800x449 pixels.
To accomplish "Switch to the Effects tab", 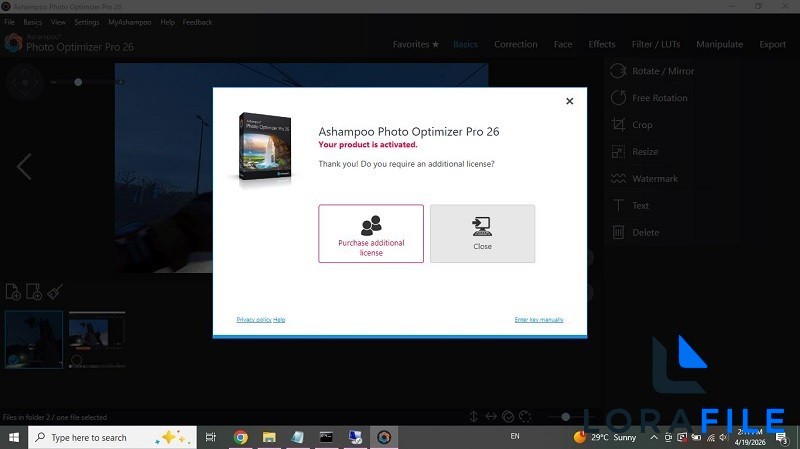I will [x=602, y=44].
